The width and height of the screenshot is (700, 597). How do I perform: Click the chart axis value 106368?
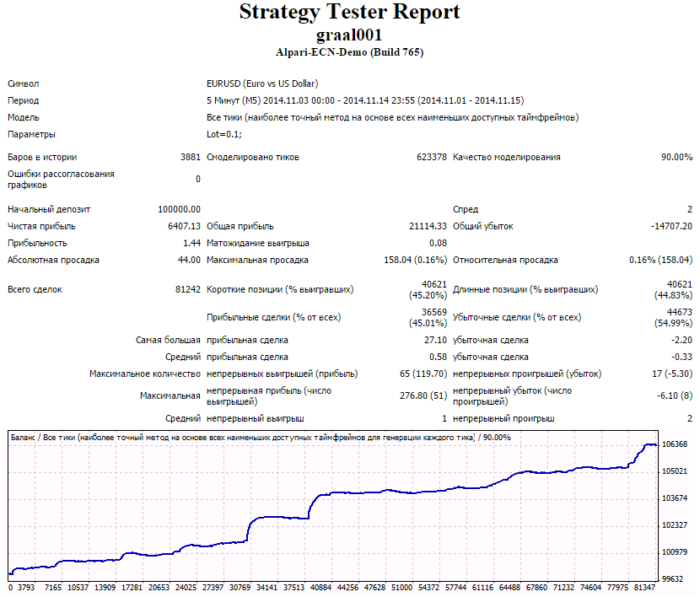tap(674, 444)
